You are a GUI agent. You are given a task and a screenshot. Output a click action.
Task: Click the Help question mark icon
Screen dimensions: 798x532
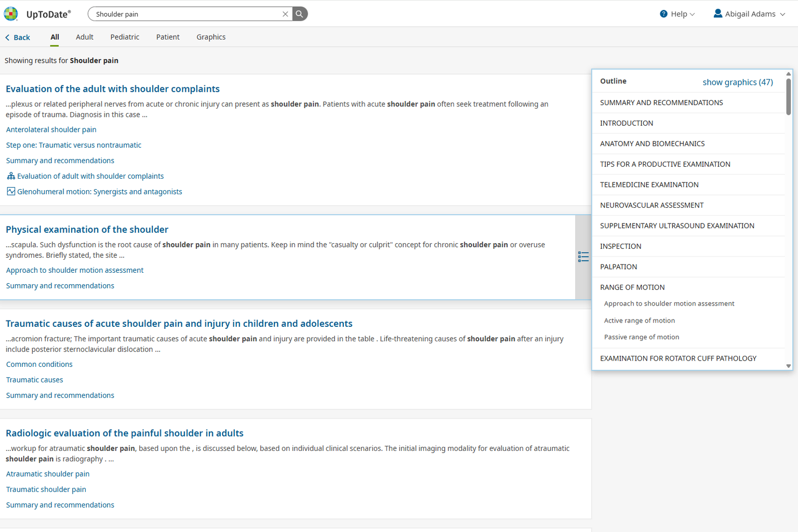(x=663, y=14)
